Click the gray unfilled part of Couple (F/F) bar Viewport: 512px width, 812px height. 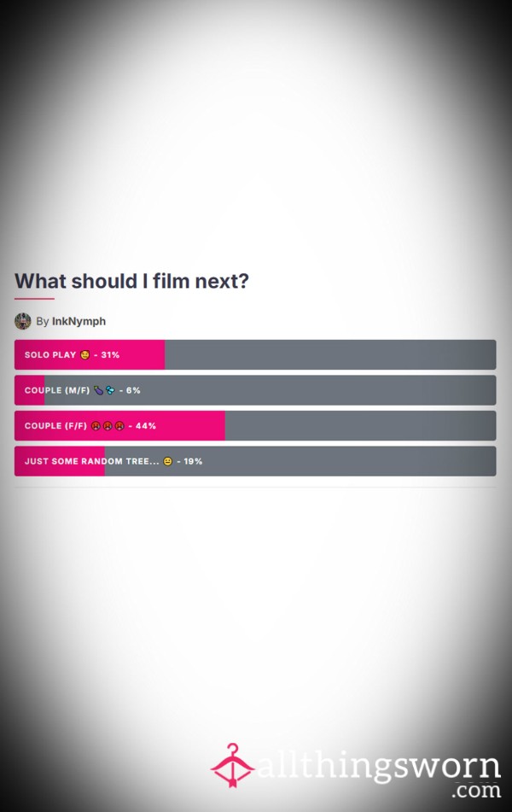tap(360, 426)
